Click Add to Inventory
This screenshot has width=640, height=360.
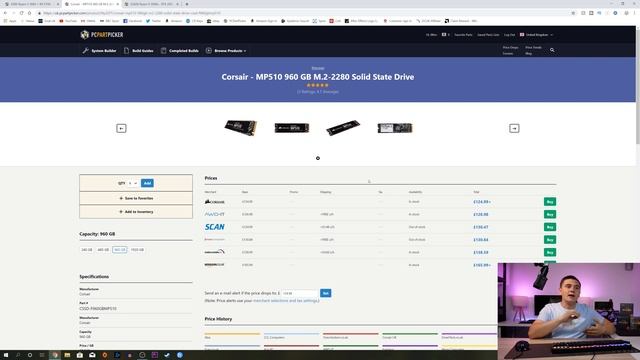pos(136,212)
